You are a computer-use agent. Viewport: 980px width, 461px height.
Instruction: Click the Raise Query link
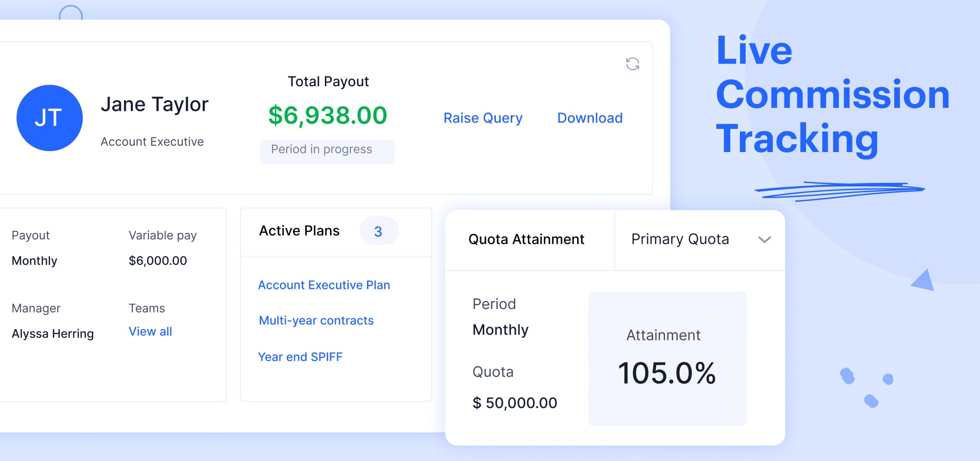[483, 118]
